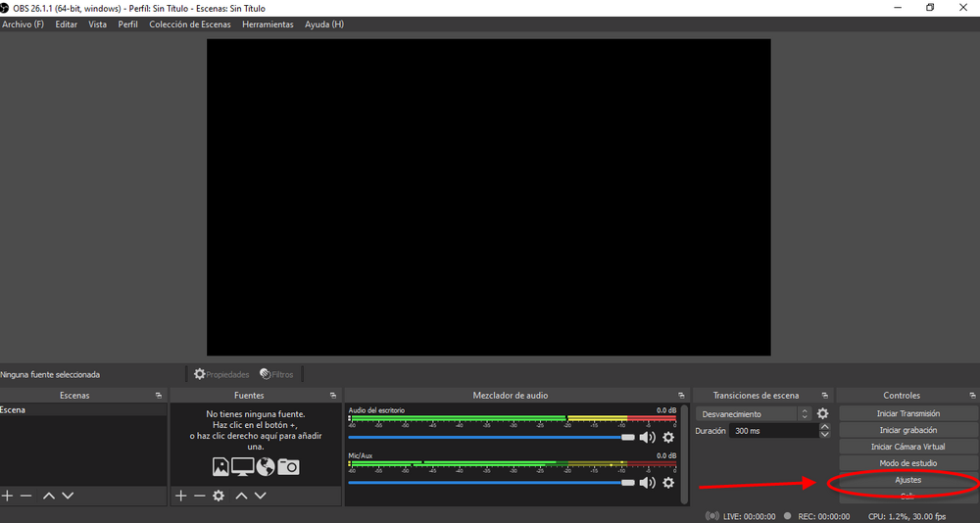The height and width of the screenshot is (523, 980).
Task: Click Iniciar Cámara Virtual button
Action: tap(907, 447)
